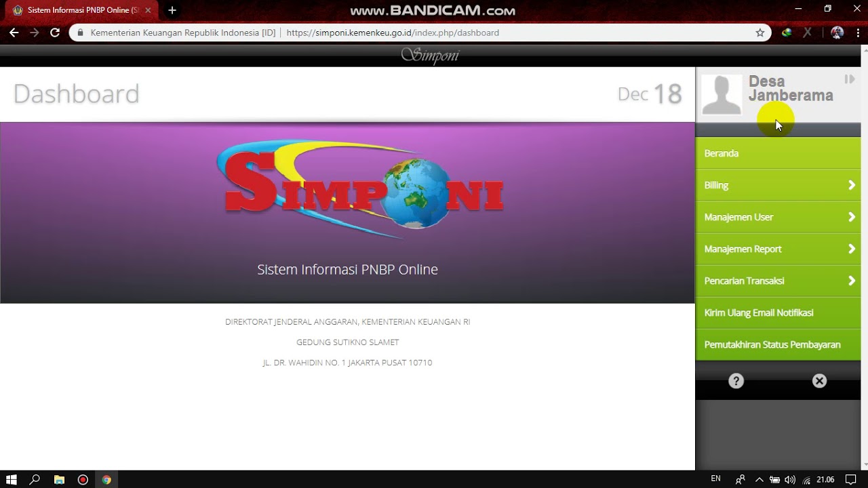Expand the Billing submenu arrow

[x=852, y=185]
